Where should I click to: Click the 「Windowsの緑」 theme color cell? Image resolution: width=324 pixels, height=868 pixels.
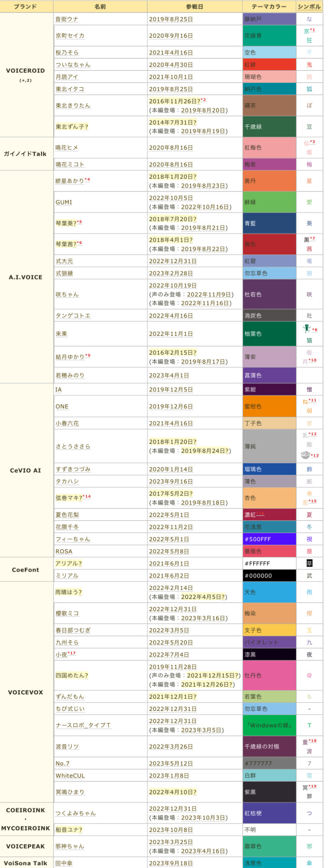[x=269, y=725]
